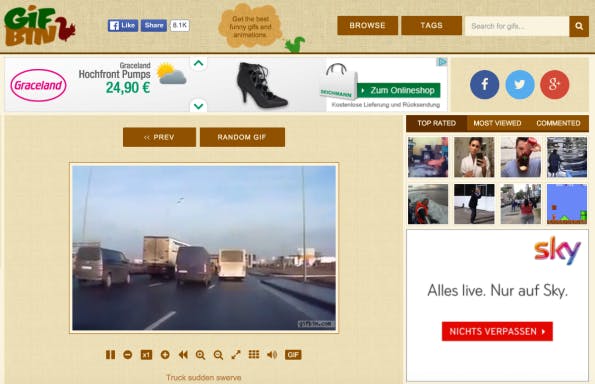Screen dimensions: 595x384
Task: Open the orange-jacket person thumbnail
Action: click(x=428, y=204)
